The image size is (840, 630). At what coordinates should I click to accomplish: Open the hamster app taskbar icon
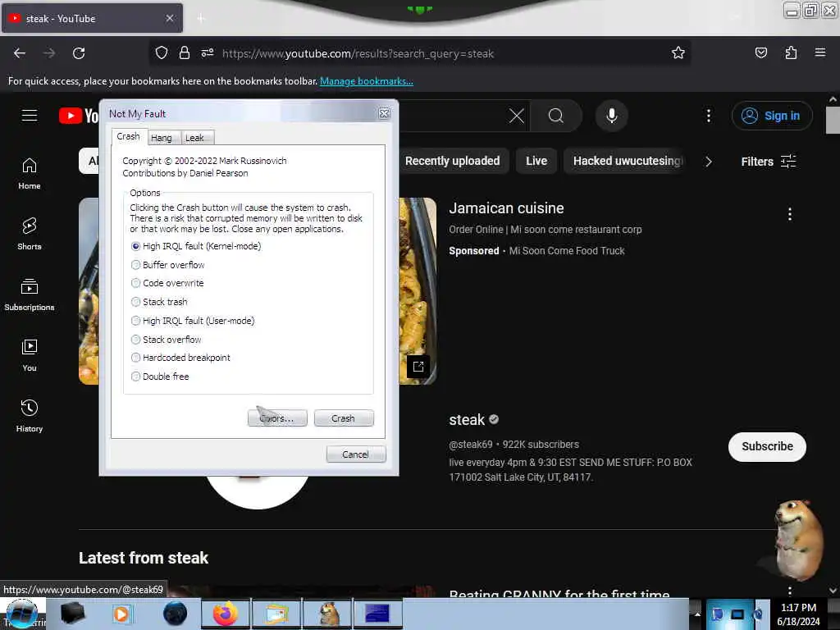328,614
